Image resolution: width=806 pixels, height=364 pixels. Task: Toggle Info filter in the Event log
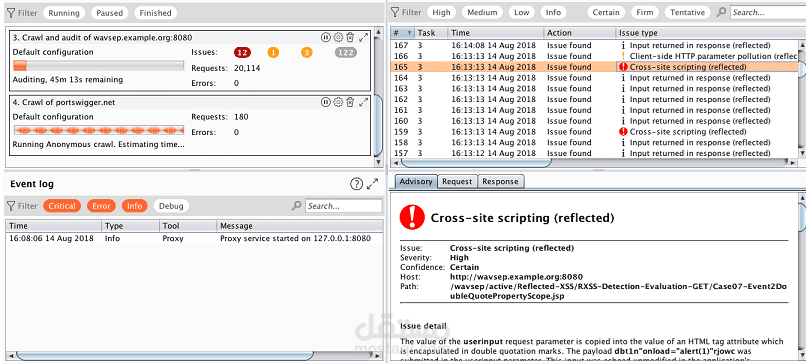point(135,206)
